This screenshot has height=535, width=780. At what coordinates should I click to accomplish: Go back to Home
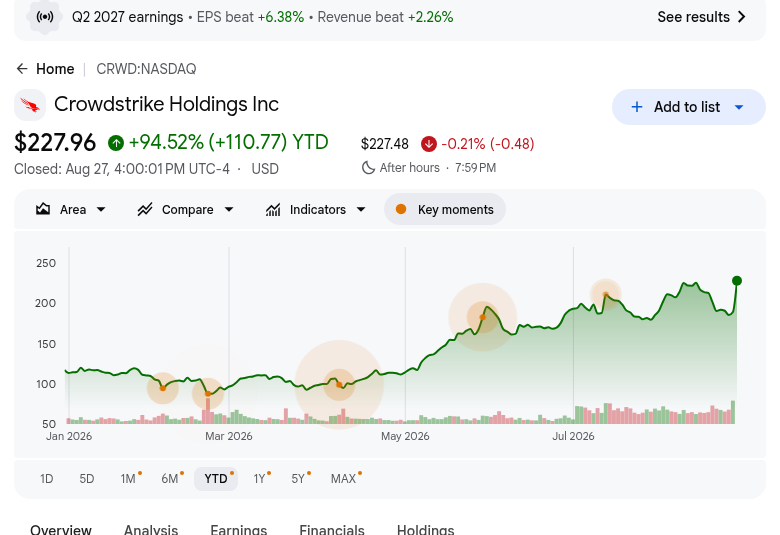tap(55, 69)
